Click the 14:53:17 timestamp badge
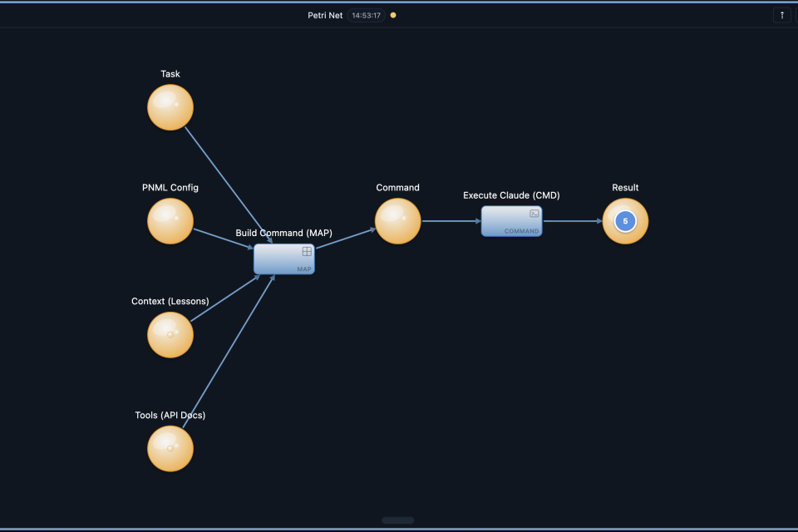 click(x=367, y=15)
